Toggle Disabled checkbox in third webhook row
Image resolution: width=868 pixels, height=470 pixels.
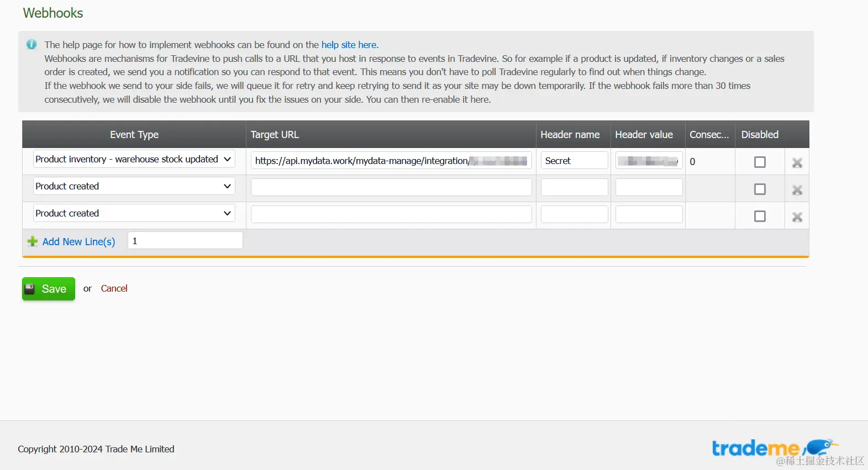pyautogui.click(x=760, y=216)
